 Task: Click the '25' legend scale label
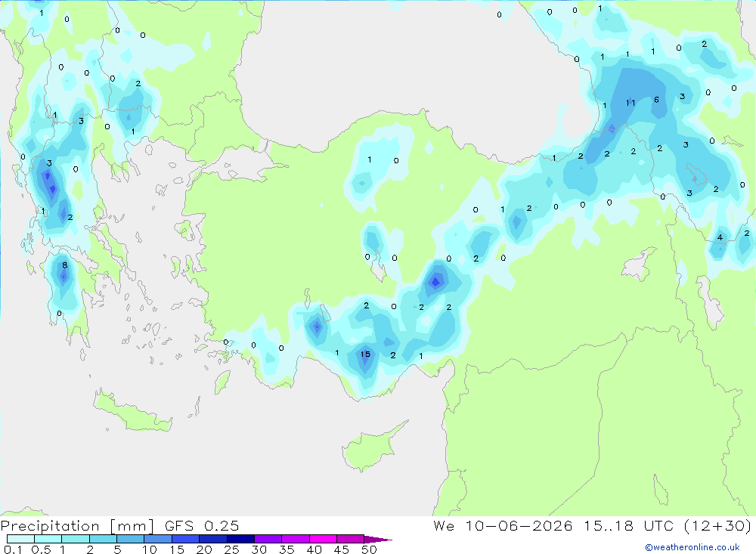pos(231,549)
